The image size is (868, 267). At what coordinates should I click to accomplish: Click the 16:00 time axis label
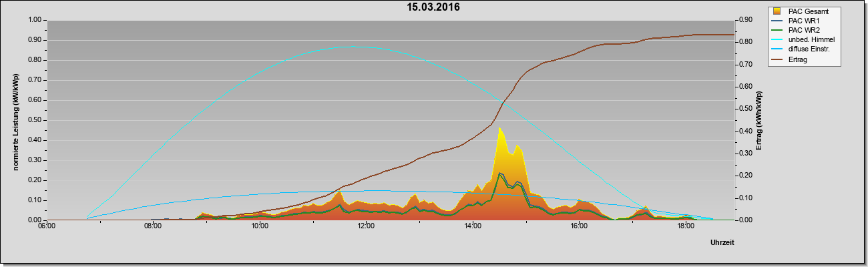[x=579, y=227]
